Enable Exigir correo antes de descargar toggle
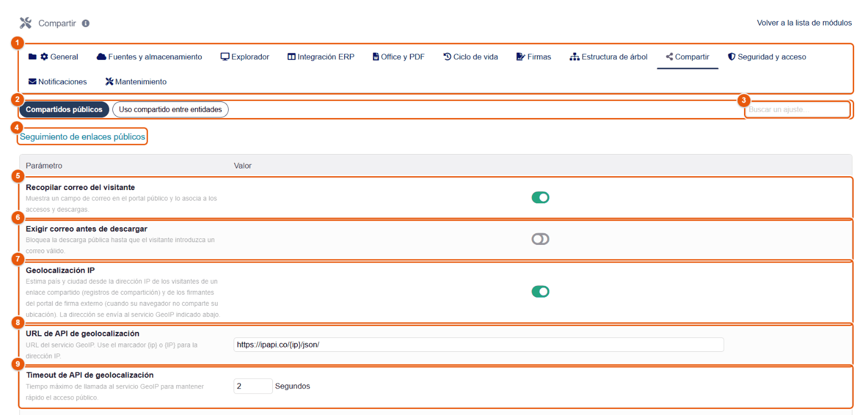This screenshot has width=868, height=415. pyautogui.click(x=540, y=239)
